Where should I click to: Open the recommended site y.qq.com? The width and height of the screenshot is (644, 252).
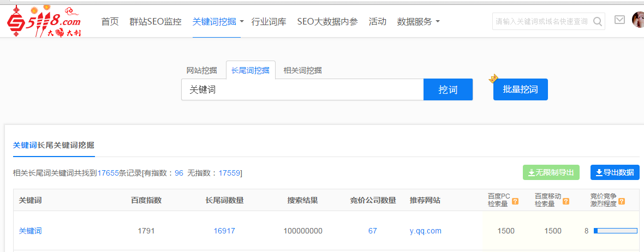[426, 231]
